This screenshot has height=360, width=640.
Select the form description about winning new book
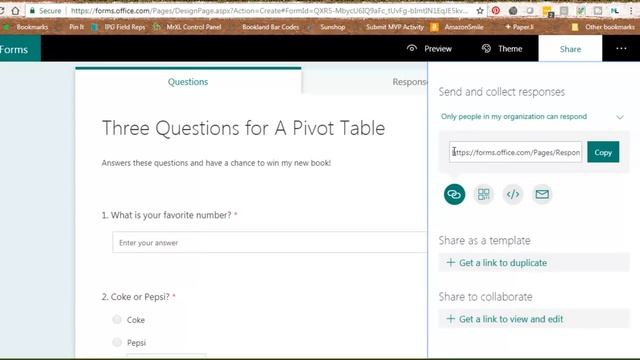[216, 163]
